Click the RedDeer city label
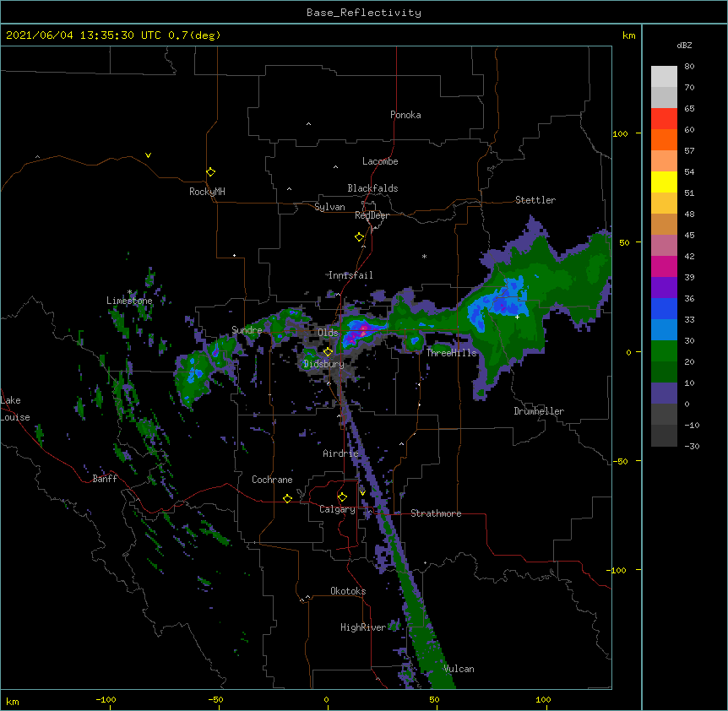This screenshot has width=728, height=711. [372, 215]
